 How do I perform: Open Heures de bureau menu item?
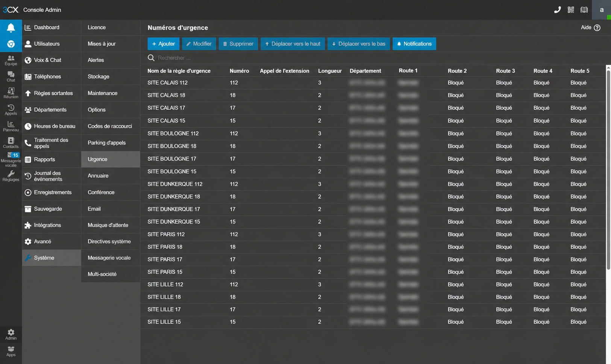[x=52, y=126]
